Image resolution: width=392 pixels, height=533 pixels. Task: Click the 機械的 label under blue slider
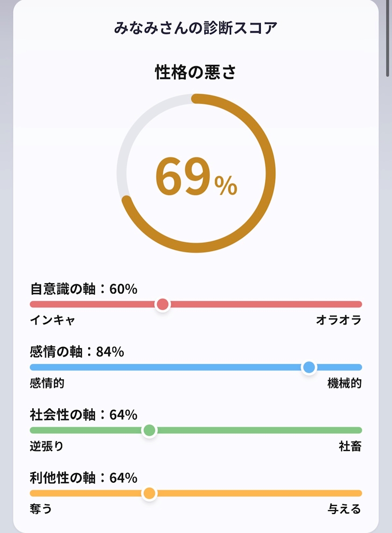(344, 383)
